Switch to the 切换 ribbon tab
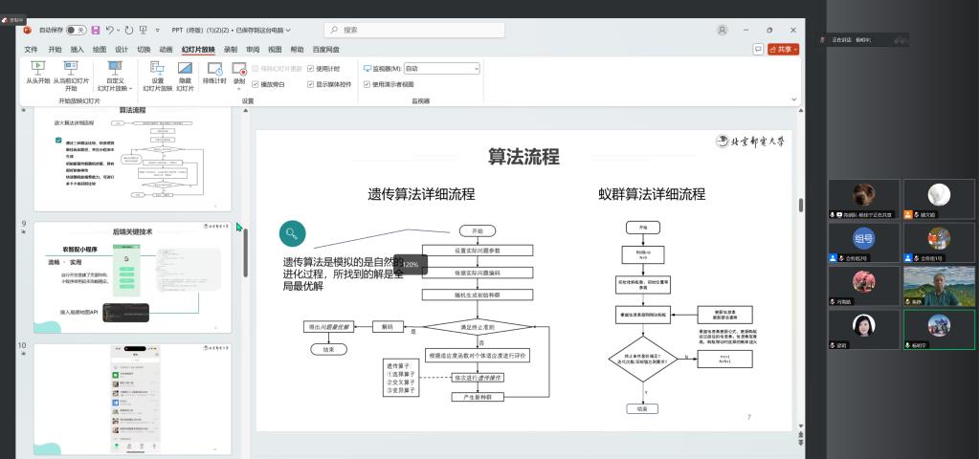Viewport: 980px width, 459px height. click(x=144, y=50)
